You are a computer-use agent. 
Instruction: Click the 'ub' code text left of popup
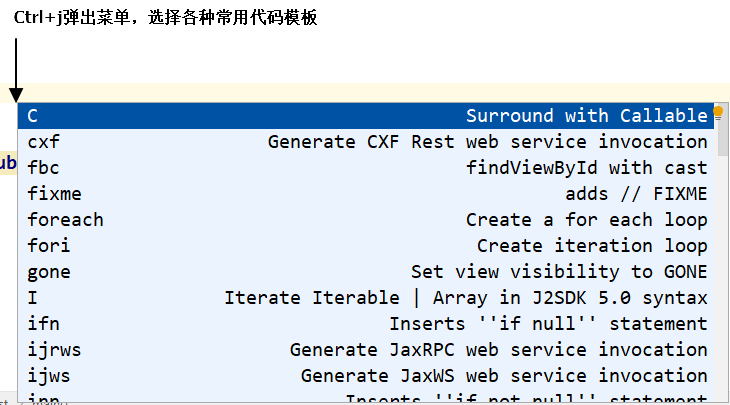click(7, 163)
